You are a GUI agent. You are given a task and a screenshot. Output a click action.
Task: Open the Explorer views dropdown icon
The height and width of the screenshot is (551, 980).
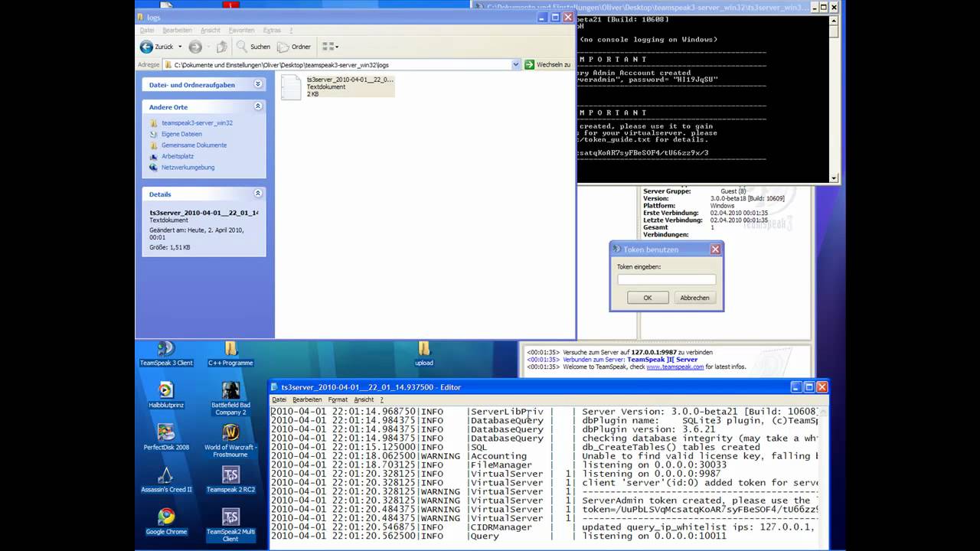(x=330, y=47)
